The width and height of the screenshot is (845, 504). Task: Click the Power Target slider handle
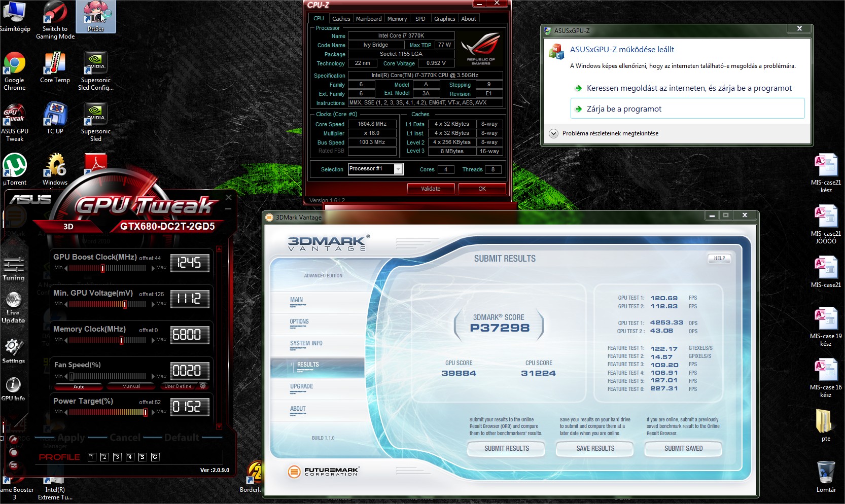(x=145, y=412)
